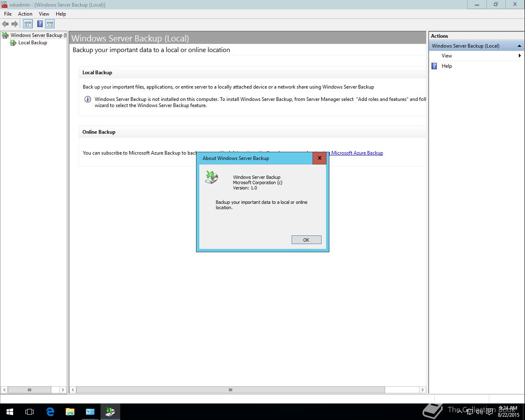Follow the Microsoft Azure Backup link
The width and height of the screenshot is (525, 420).
[357, 153]
